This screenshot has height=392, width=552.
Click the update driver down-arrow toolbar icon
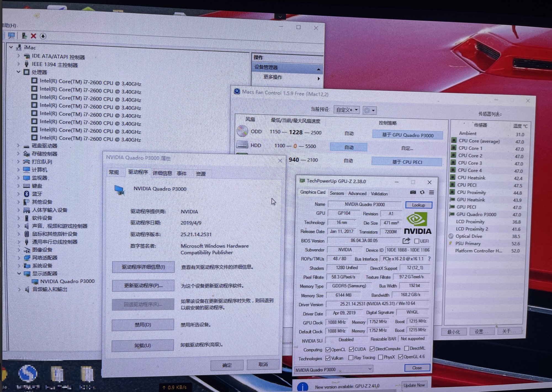click(43, 36)
